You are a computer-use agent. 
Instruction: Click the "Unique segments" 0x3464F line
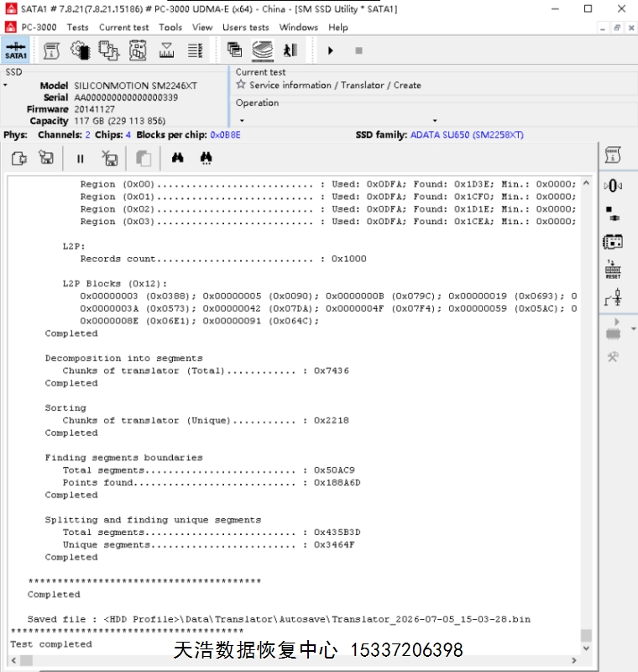(x=208, y=544)
